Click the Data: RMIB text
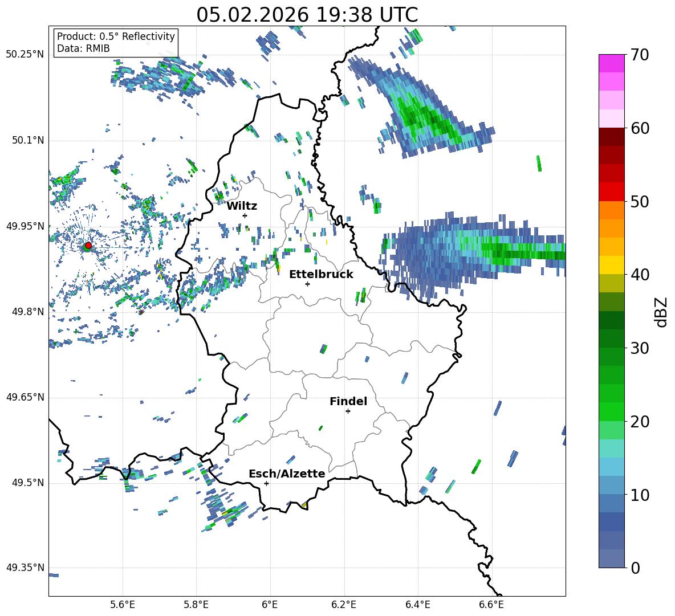 click(83, 48)
